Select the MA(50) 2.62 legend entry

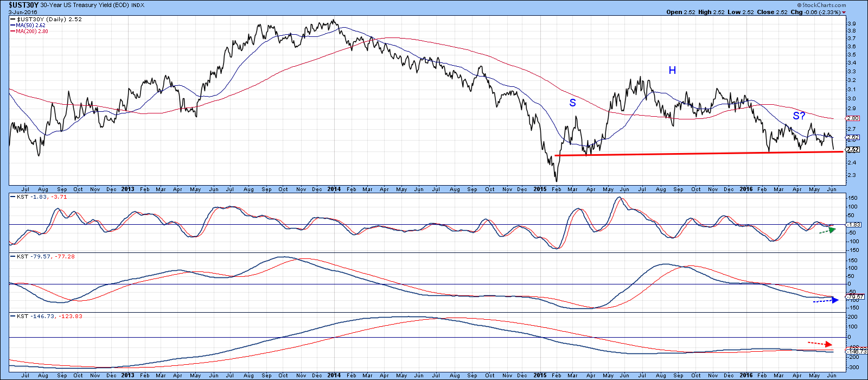click(x=30, y=25)
